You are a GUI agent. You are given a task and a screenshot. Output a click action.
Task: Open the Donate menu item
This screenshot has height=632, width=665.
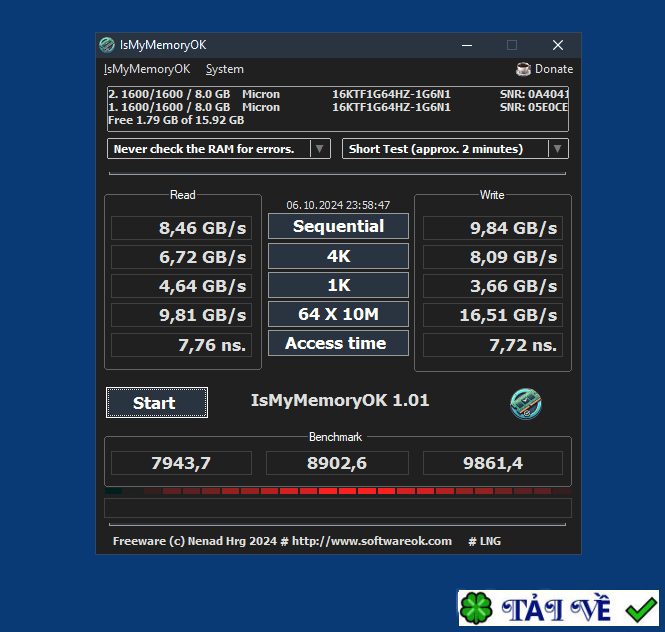pyautogui.click(x=544, y=69)
